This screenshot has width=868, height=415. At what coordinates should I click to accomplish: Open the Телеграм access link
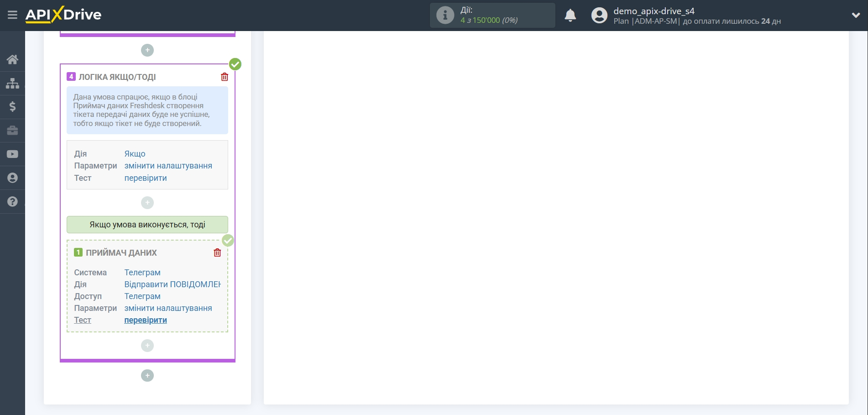pos(142,296)
